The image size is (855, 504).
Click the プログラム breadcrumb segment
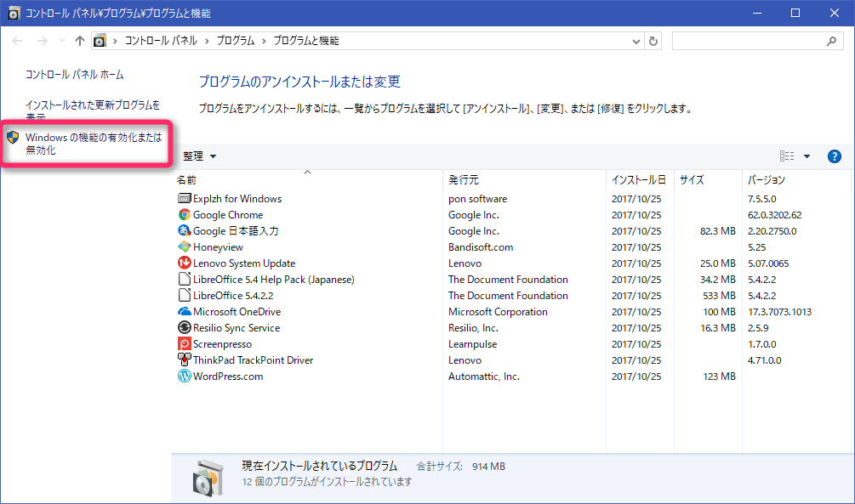tap(236, 41)
